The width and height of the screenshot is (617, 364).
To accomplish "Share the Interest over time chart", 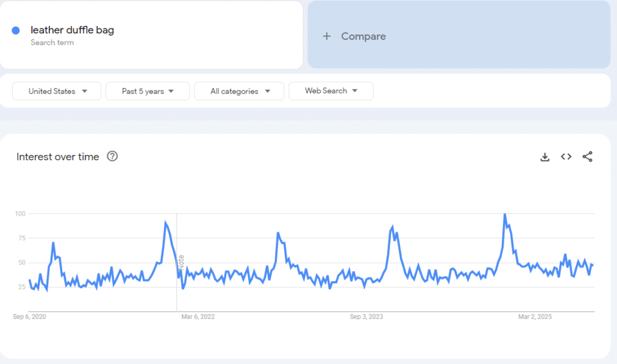I will [x=587, y=157].
